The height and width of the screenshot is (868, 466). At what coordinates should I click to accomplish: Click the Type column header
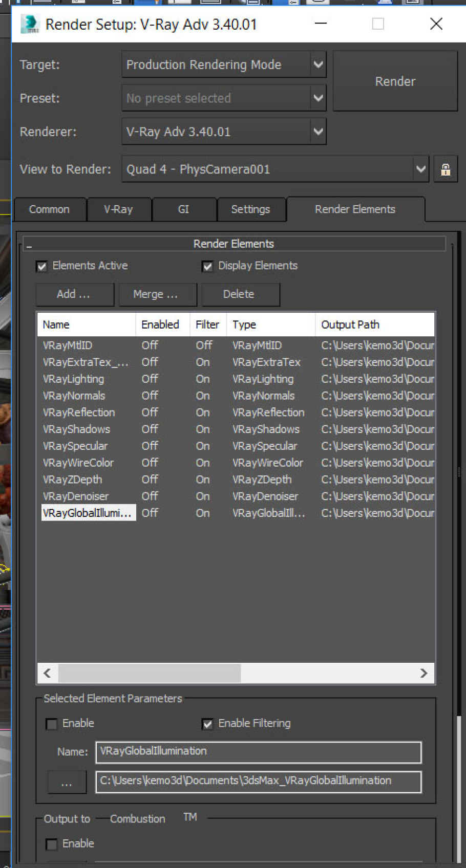pos(271,324)
